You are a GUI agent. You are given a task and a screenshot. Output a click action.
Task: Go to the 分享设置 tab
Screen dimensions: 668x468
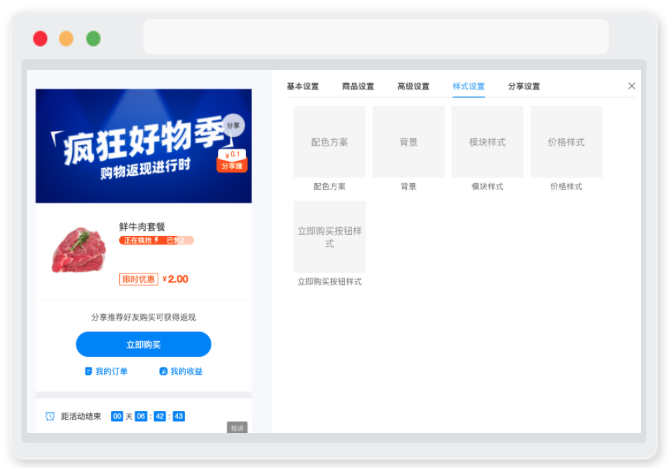pos(524,86)
